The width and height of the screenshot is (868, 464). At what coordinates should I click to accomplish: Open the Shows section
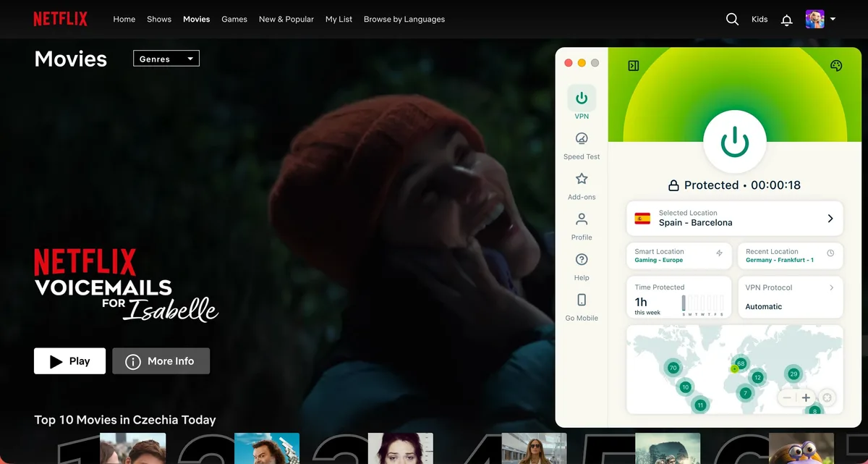(x=159, y=20)
